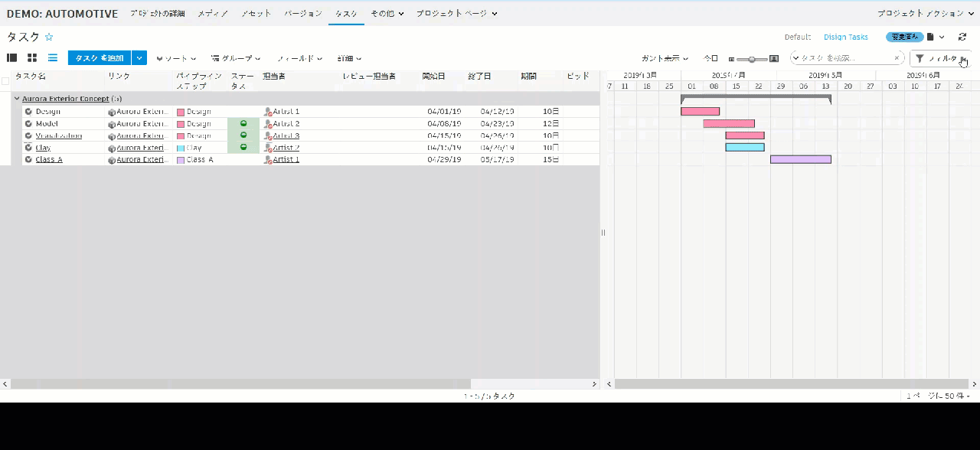The image size is (980, 450).
Task: Collapse the Aurora Exterior Concept group
Action: coord(17,98)
